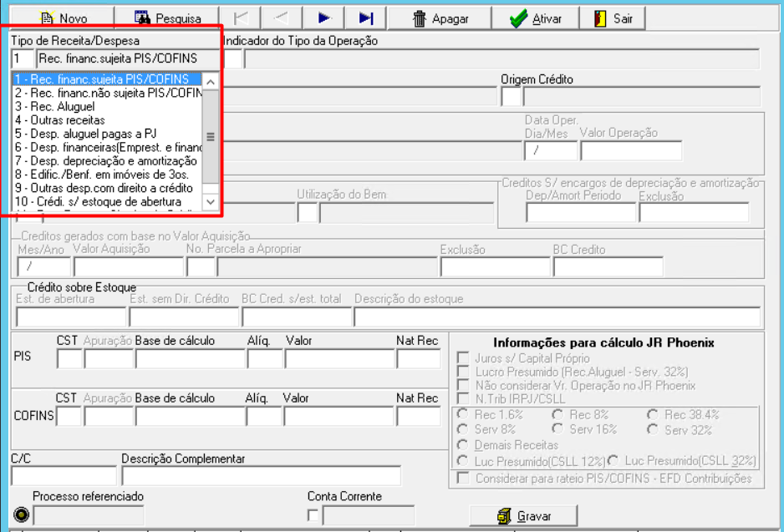Select '6 - Desp. financeiras' list option
Screen dimensions: 784x532
click(x=108, y=147)
